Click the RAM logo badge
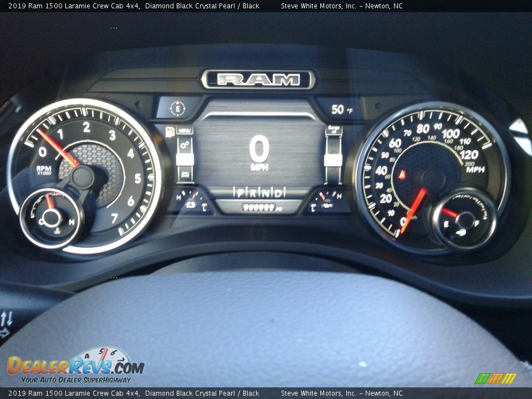Image resolution: width=532 pixels, height=399 pixels. [x=258, y=80]
